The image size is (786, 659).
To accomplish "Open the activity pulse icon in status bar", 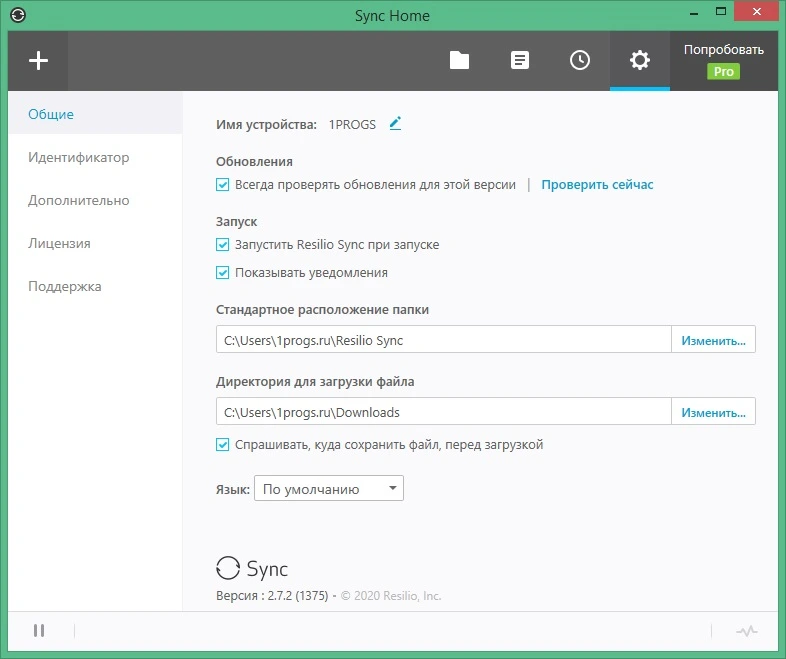I will [746, 631].
